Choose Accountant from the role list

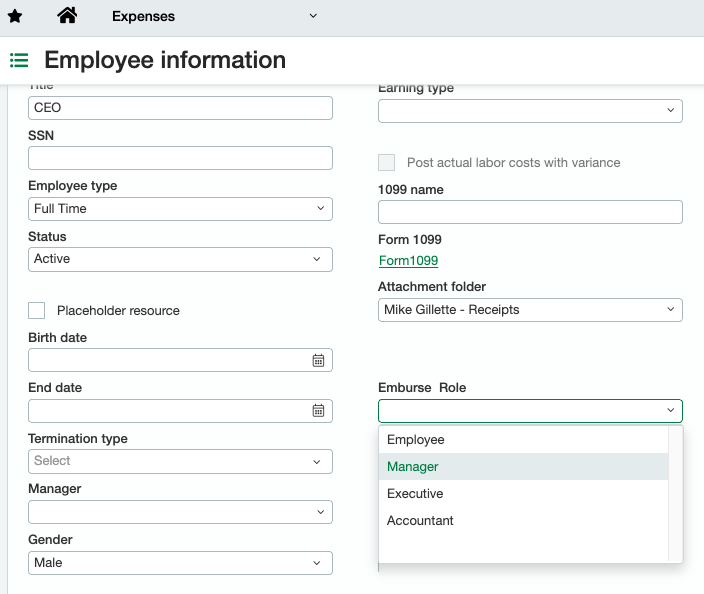pos(524,520)
